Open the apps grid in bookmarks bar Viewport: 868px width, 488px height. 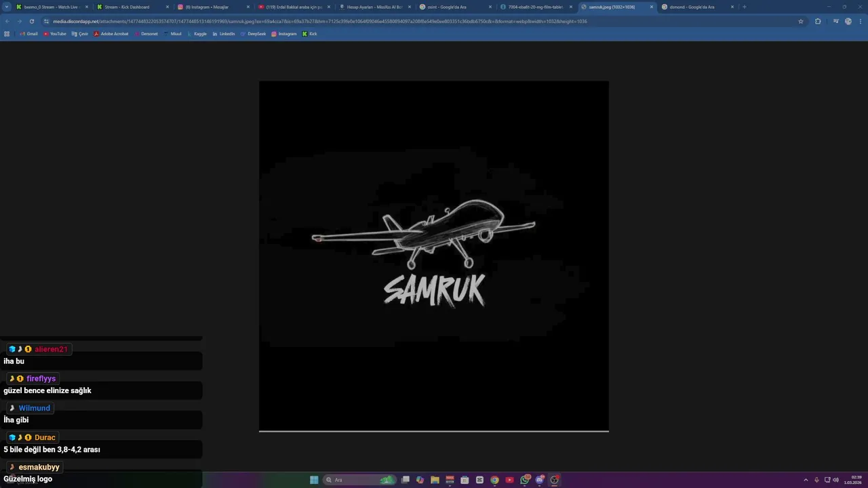coord(7,33)
